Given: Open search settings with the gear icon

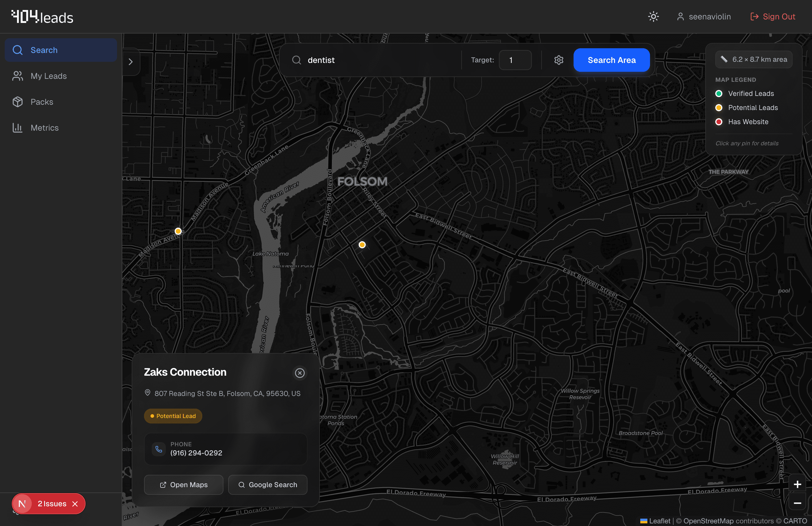Looking at the screenshot, I should [559, 60].
